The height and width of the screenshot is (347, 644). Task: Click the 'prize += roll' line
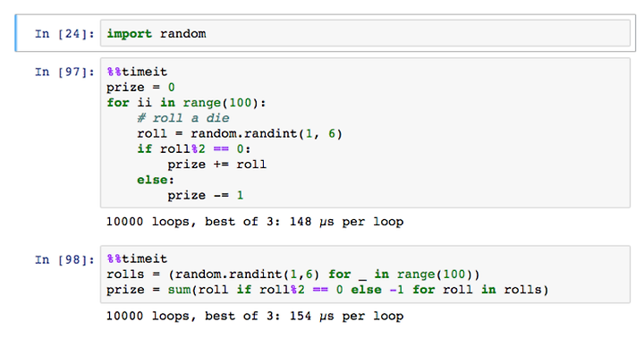(x=216, y=165)
